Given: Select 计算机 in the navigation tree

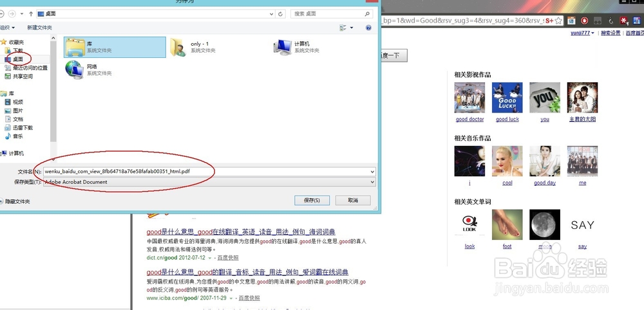Looking at the screenshot, I should [13, 153].
